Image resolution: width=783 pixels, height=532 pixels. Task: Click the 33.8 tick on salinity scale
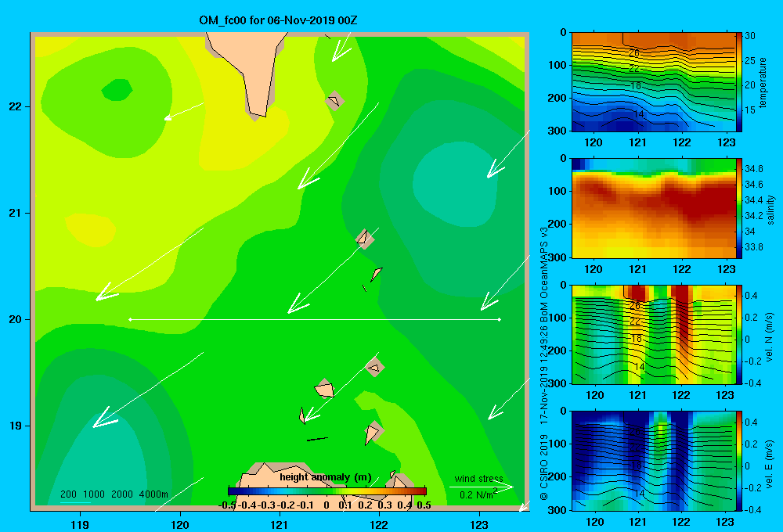coord(753,247)
